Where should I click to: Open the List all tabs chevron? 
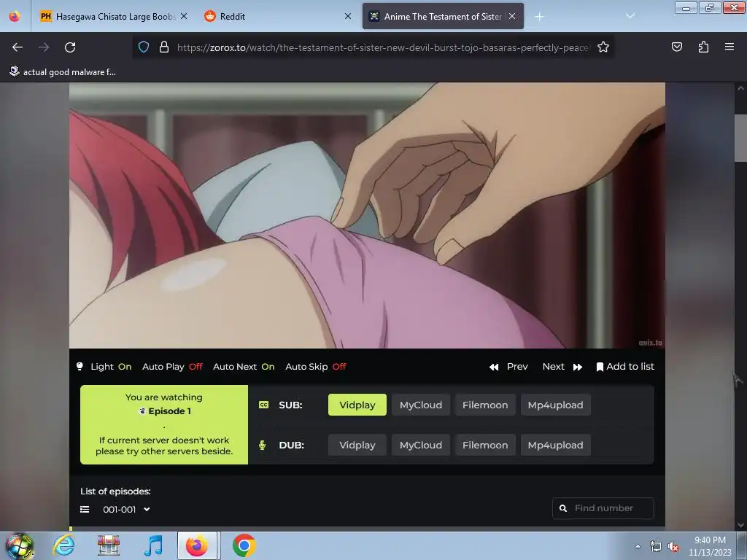[630, 16]
